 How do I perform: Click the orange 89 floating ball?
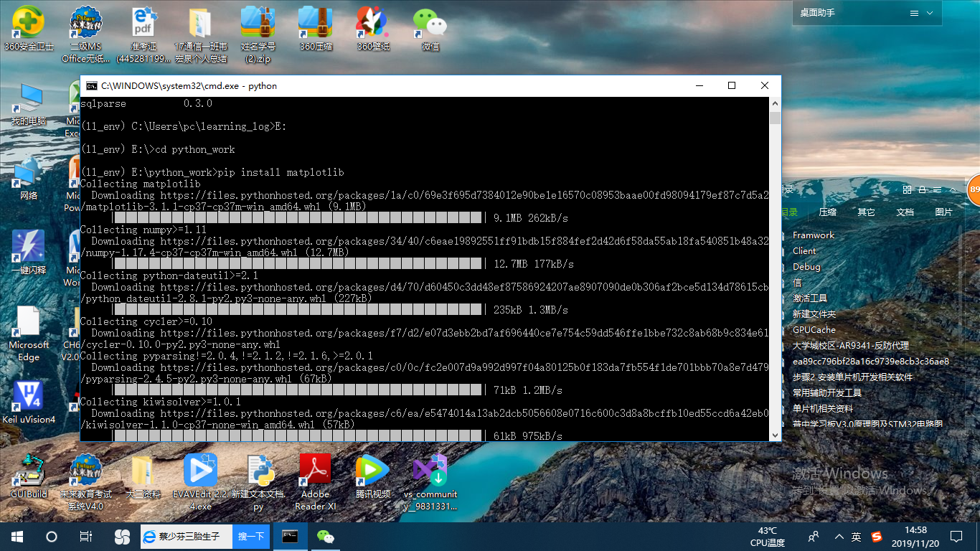click(x=974, y=189)
